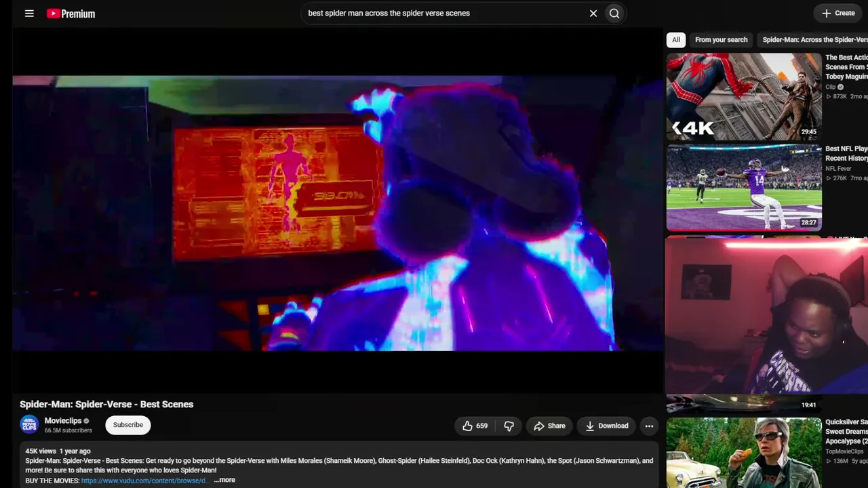Click the "Clip" channel name in suggestions

point(831,87)
